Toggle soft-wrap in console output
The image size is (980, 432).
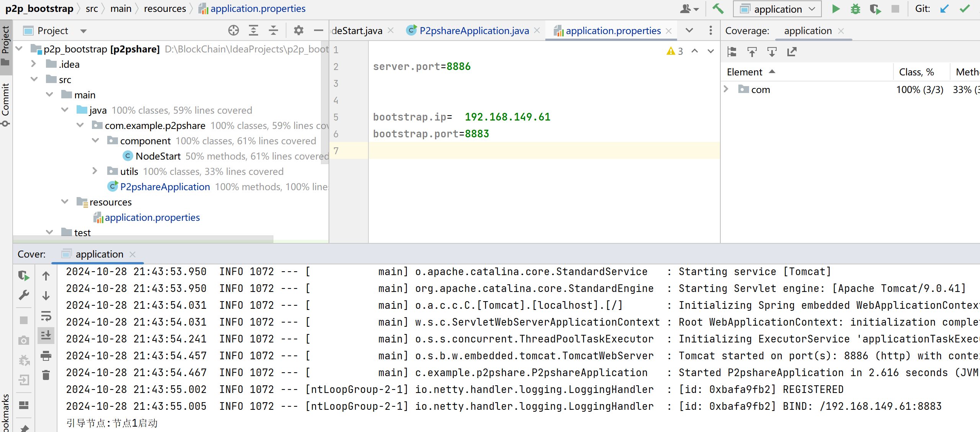(46, 316)
